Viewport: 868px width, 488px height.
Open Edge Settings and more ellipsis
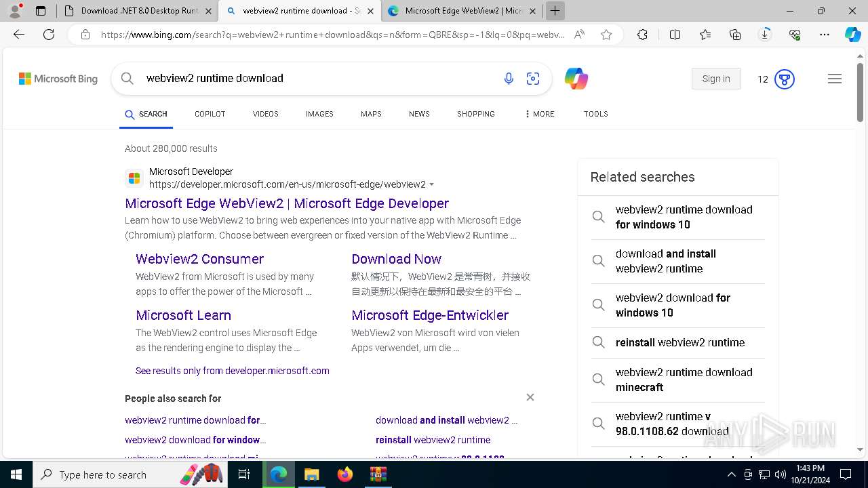825,35
